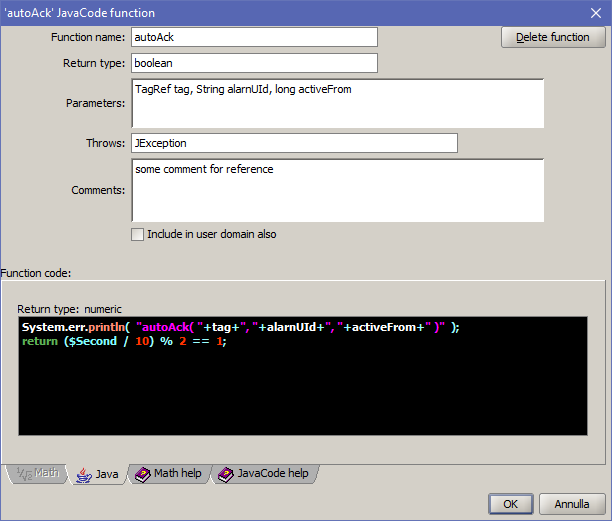This screenshot has height=521, width=612.
Task: Close the autoAck JavaCode function dialog
Action: (596, 13)
